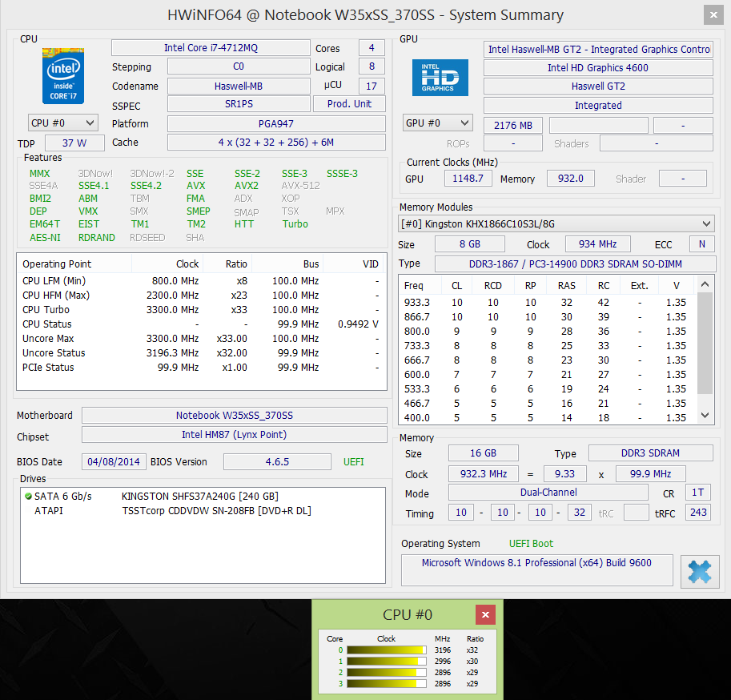
Task: Select the 800.0 frequency timing row
Action: (548, 332)
